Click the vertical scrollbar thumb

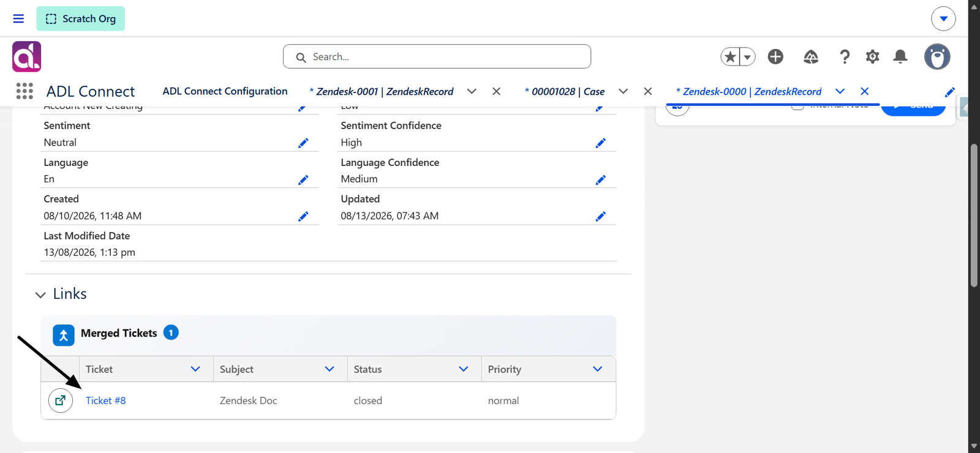974,215
